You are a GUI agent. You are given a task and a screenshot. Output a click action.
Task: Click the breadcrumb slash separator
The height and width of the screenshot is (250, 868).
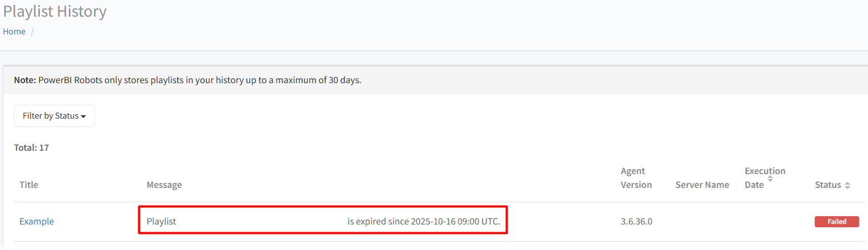pyautogui.click(x=32, y=32)
